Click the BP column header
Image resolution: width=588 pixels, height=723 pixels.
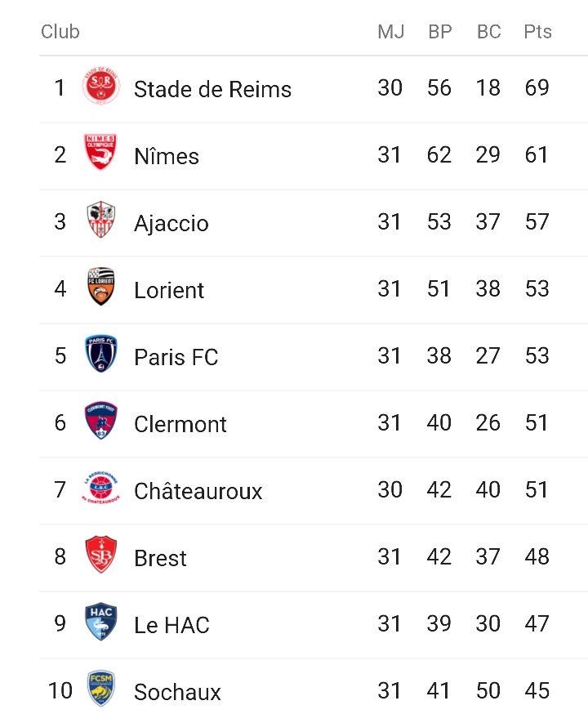pos(439,32)
